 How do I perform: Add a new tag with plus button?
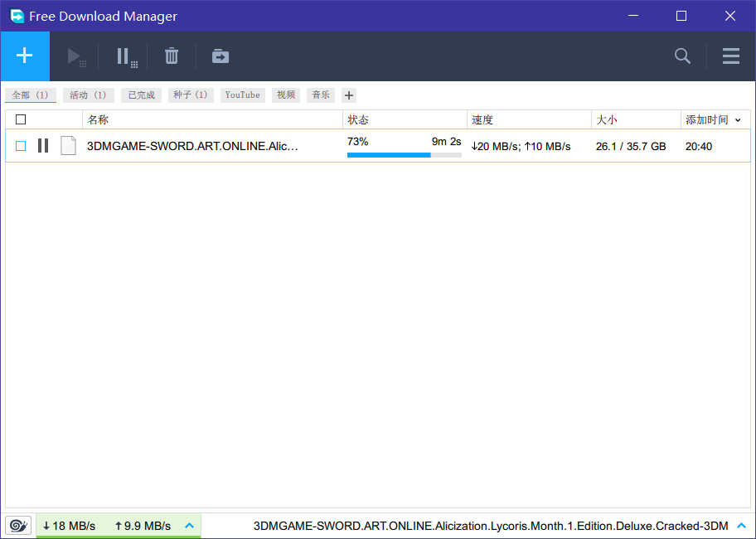point(349,95)
